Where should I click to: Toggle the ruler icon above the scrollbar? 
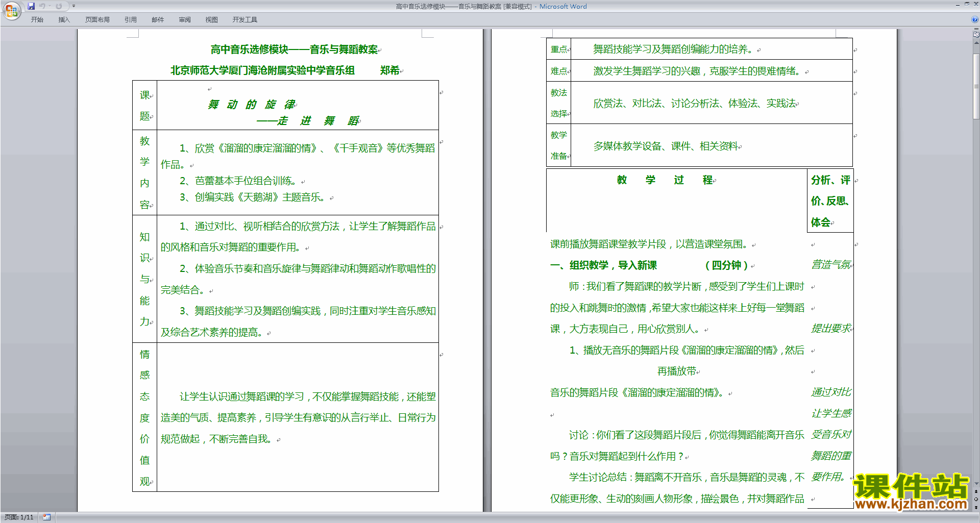click(976, 35)
